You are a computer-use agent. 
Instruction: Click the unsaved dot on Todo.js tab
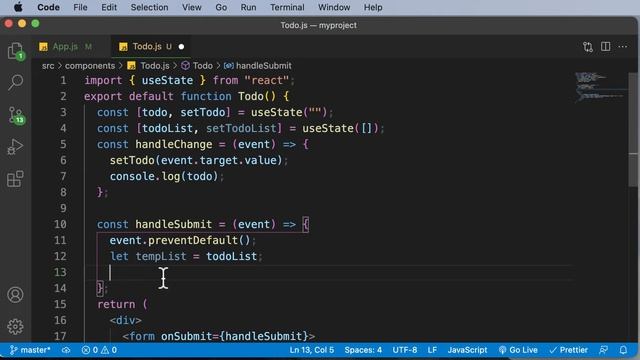(181, 47)
